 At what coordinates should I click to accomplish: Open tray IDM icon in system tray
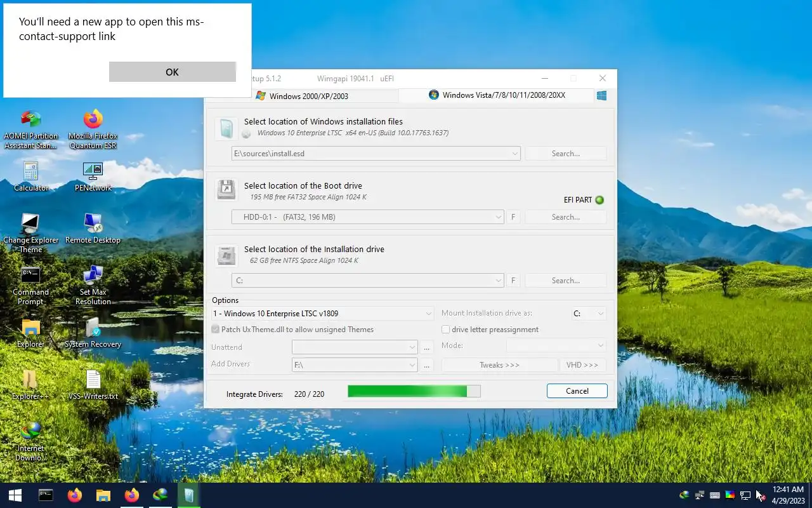point(684,495)
